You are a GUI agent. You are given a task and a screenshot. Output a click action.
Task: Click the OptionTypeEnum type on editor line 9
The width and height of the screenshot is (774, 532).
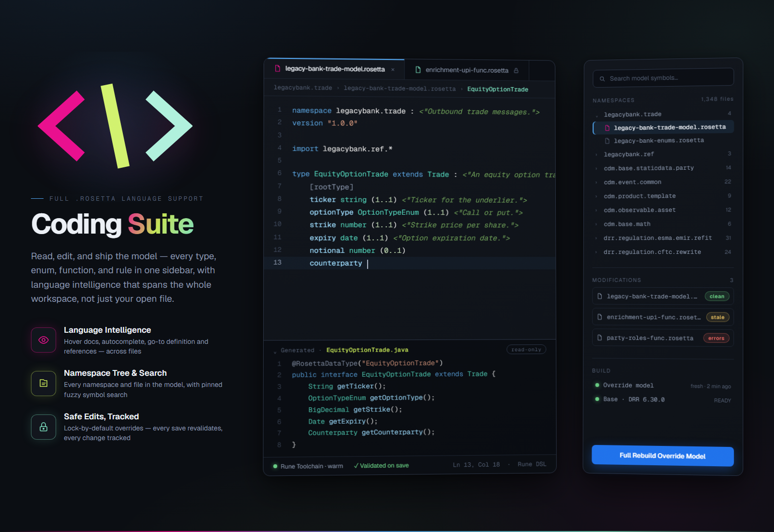388,212
